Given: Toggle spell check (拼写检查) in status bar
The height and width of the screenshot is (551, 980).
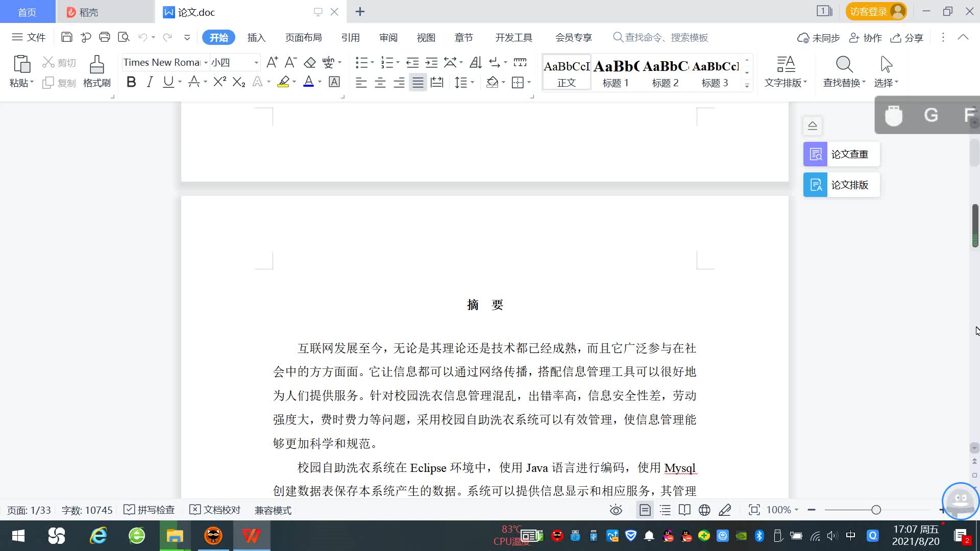Looking at the screenshot, I should tap(150, 510).
